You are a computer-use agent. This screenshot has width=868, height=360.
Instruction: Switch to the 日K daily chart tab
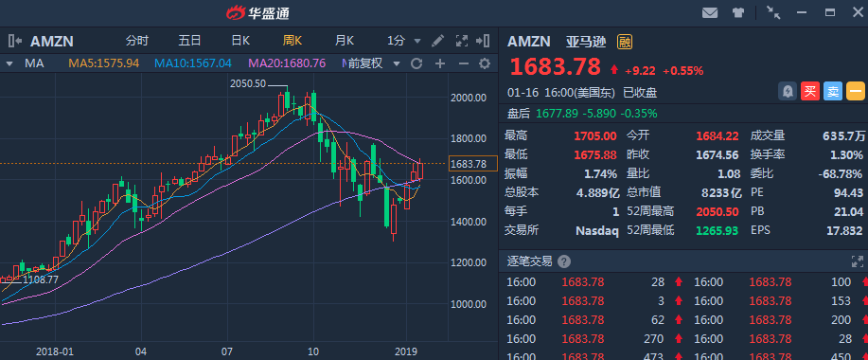(240, 41)
